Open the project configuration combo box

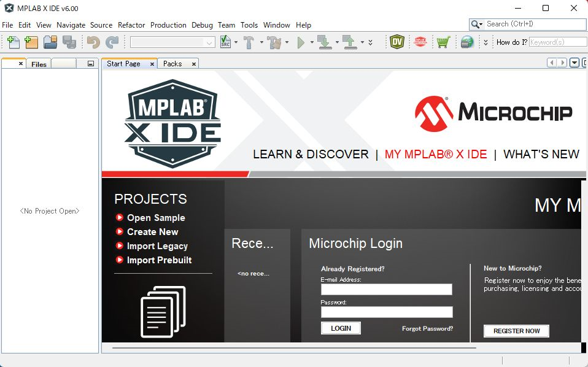click(x=172, y=42)
